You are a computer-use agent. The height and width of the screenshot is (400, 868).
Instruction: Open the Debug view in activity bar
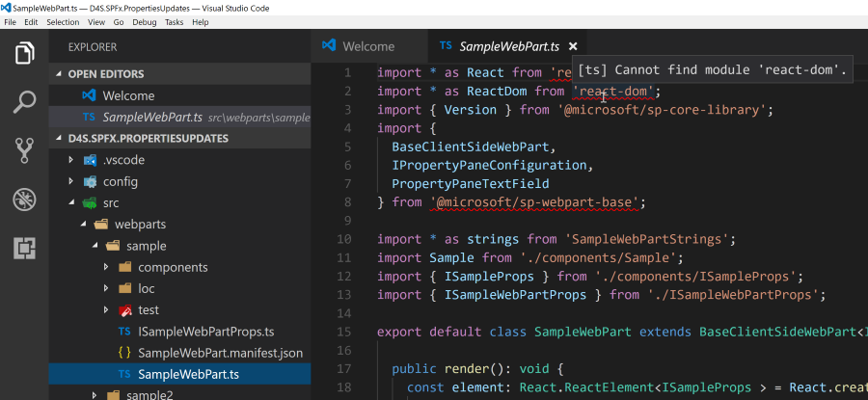pyautogui.click(x=24, y=200)
